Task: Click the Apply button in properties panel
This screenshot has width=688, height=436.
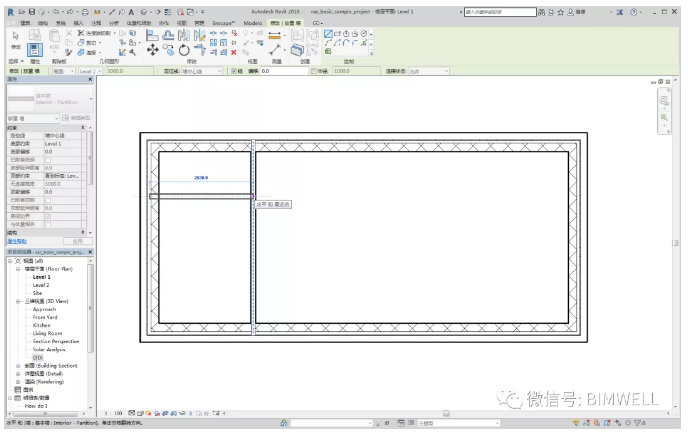Action: tap(79, 241)
